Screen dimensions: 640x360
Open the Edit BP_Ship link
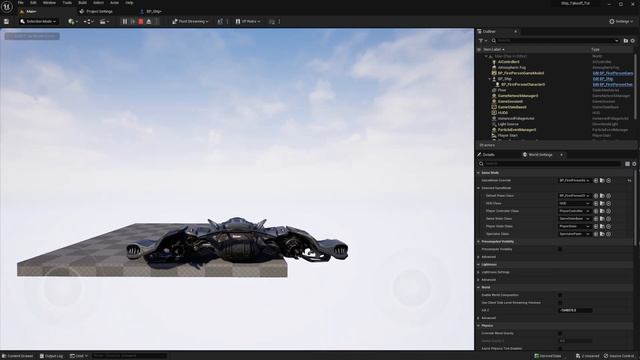pyautogui.click(x=603, y=79)
